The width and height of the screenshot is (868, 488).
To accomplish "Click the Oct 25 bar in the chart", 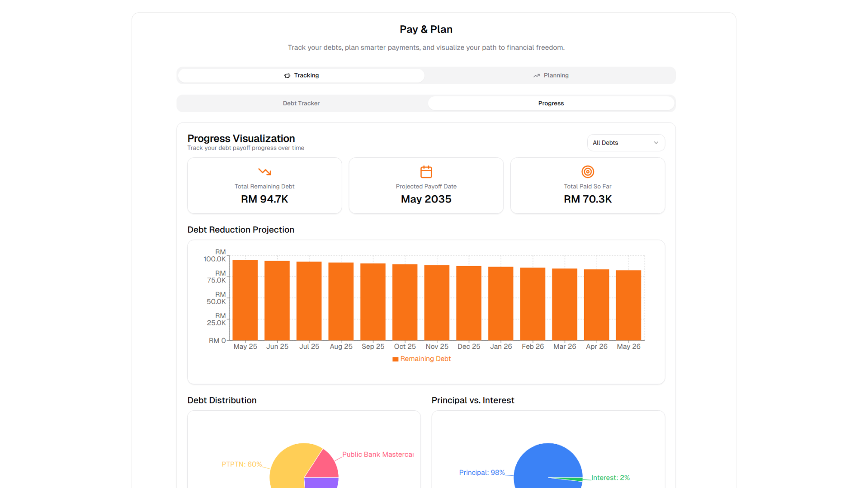I will click(405, 302).
